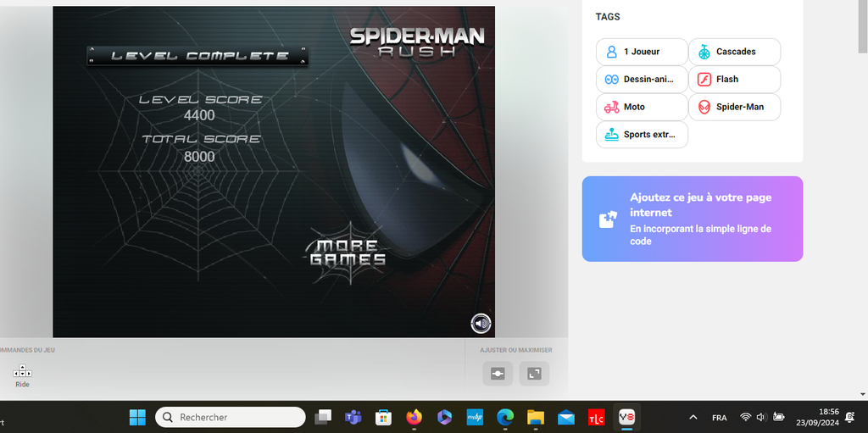Click the arrow keys Ride control icon
The width and height of the screenshot is (868, 433).
22,370
